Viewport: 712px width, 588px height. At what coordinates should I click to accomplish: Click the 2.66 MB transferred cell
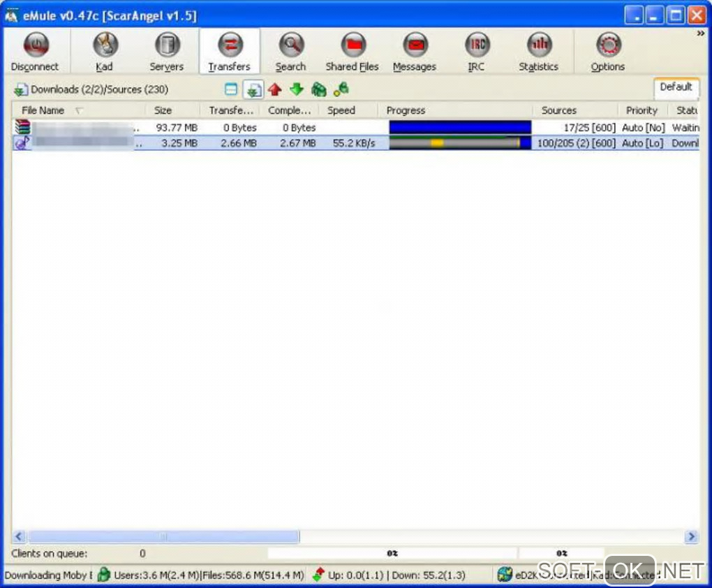pyautogui.click(x=239, y=143)
